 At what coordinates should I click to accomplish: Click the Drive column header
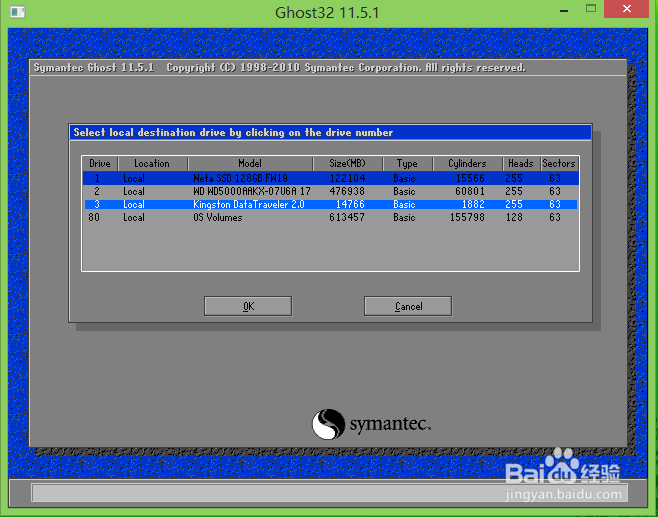click(x=100, y=164)
